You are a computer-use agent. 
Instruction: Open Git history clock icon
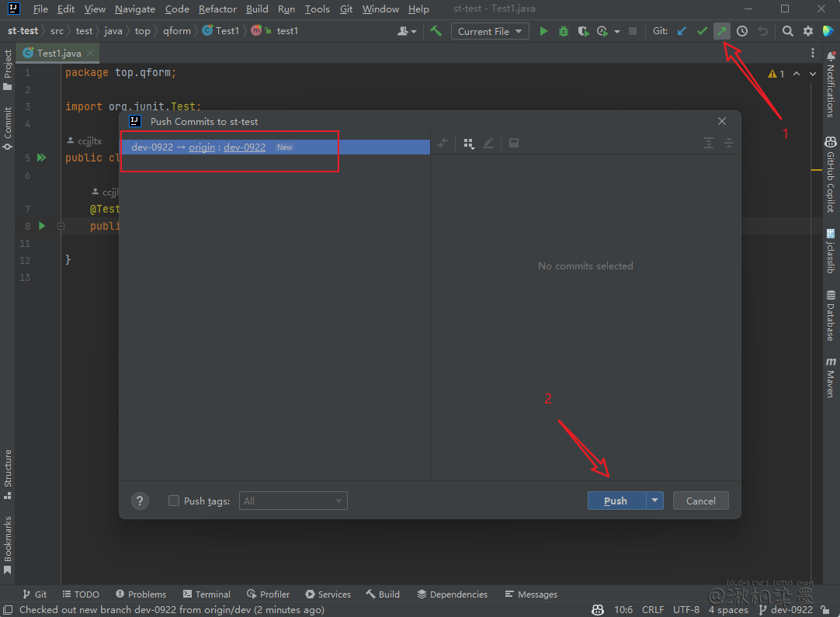[x=742, y=31]
